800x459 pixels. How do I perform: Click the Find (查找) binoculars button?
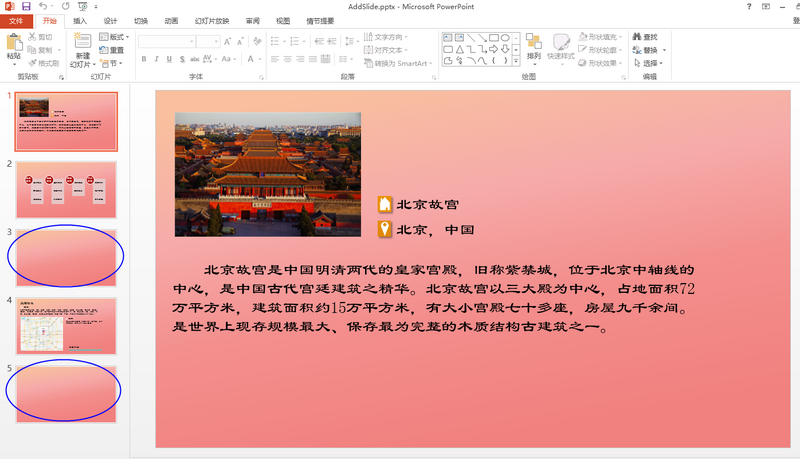click(x=645, y=37)
